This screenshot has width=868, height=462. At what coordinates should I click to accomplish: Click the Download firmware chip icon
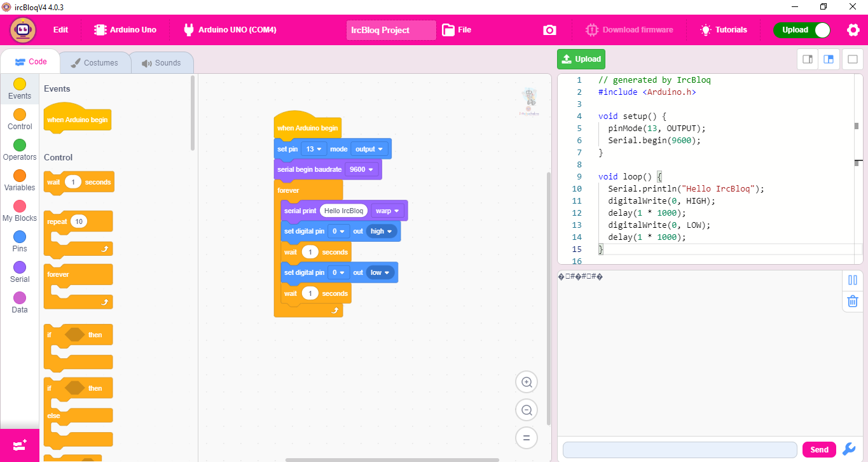coord(592,30)
